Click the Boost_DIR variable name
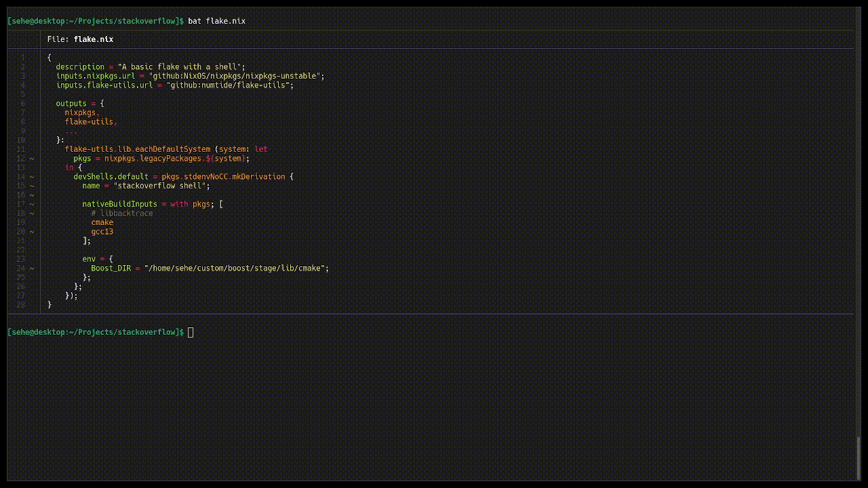Screen dimensions: 868x488 (113, 268)
